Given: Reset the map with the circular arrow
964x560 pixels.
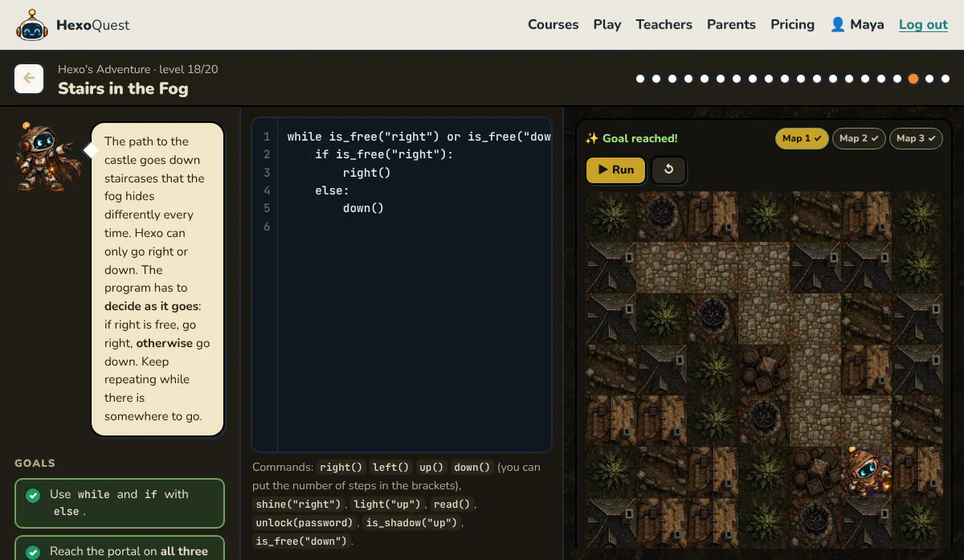Looking at the screenshot, I should pyautogui.click(x=668, y=170).
